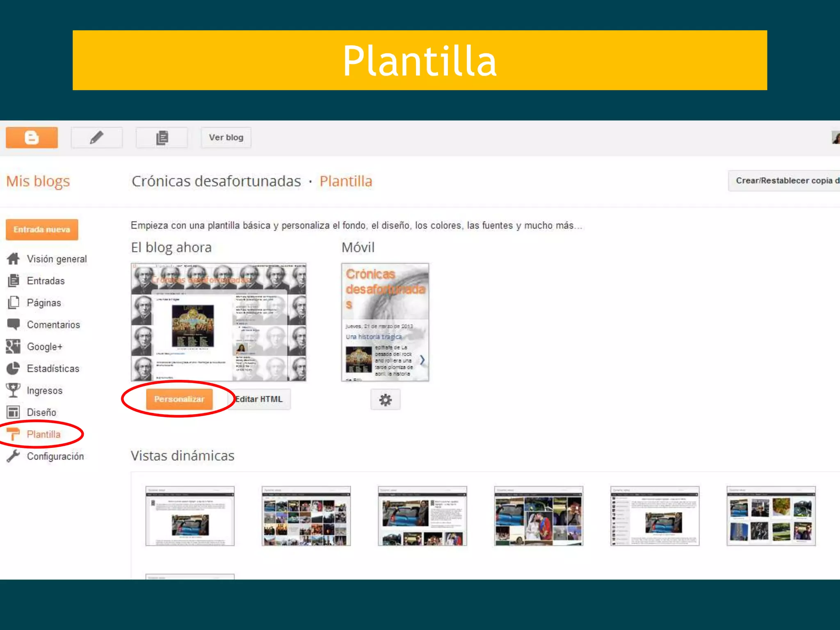Click the Comentarios speech bubble icon

pos(13,324)
